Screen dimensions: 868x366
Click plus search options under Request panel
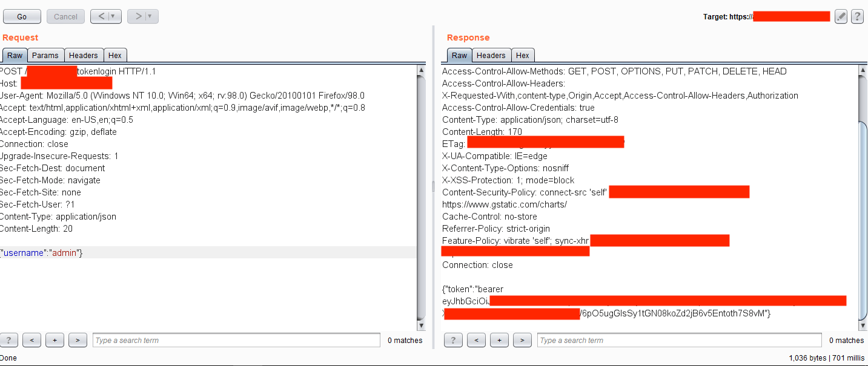[x=55, y=340]
